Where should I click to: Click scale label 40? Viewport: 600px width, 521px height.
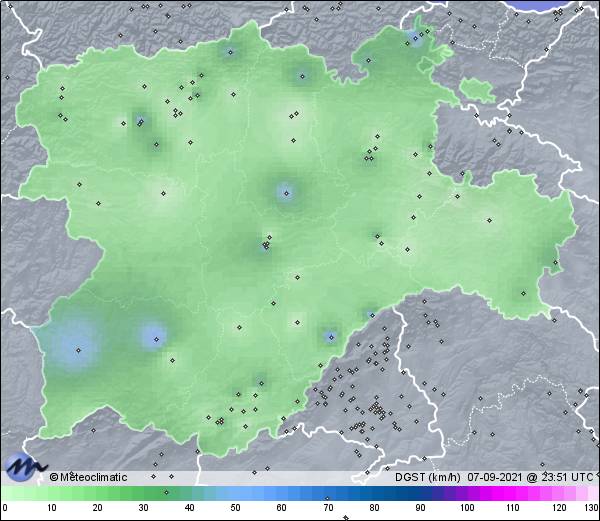[x=189, y=508]
